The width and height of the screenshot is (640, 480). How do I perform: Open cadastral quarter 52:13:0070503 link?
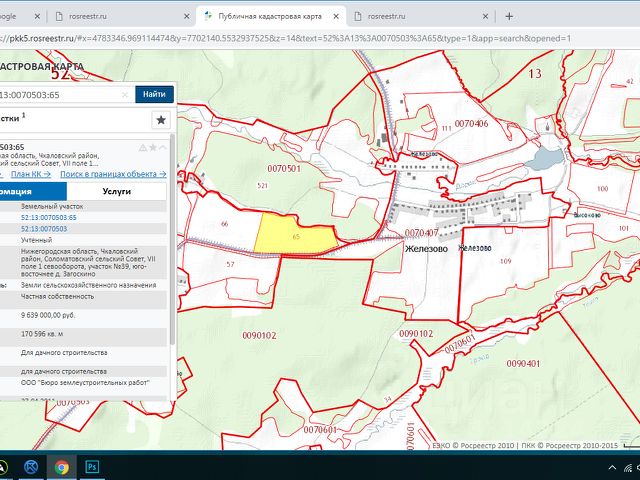[44, 229]
